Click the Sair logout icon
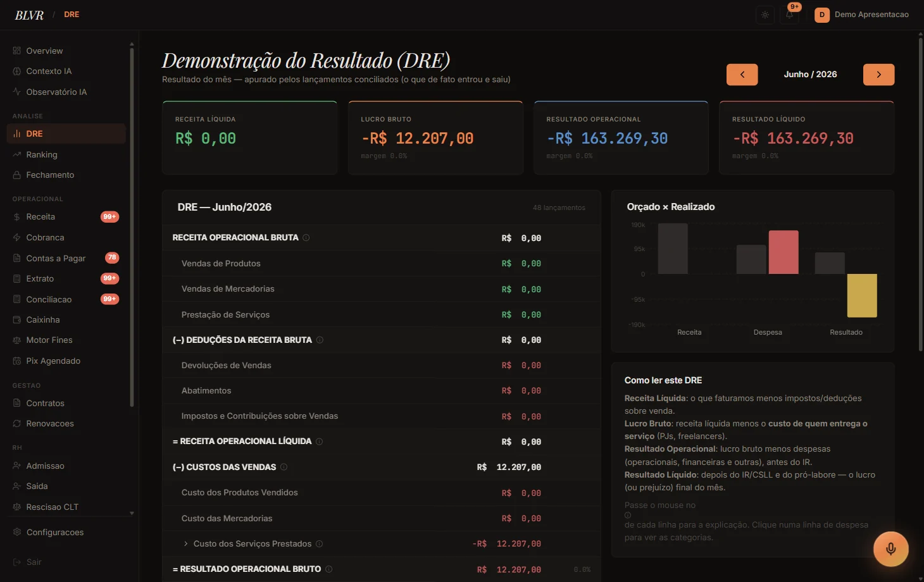This screenshot has height=582, width=924. (17, 562)
